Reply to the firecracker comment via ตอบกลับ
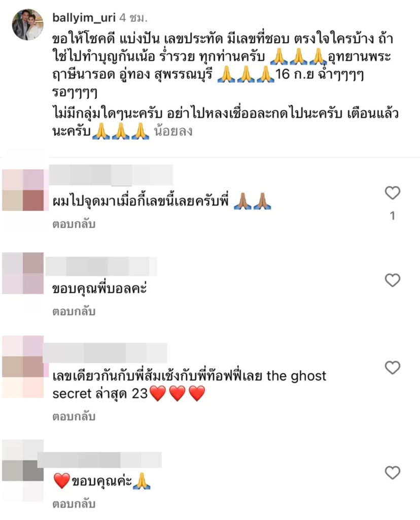The height and width of the screenshot is (520, 420). pyautogui.click(x=74, y=224)
